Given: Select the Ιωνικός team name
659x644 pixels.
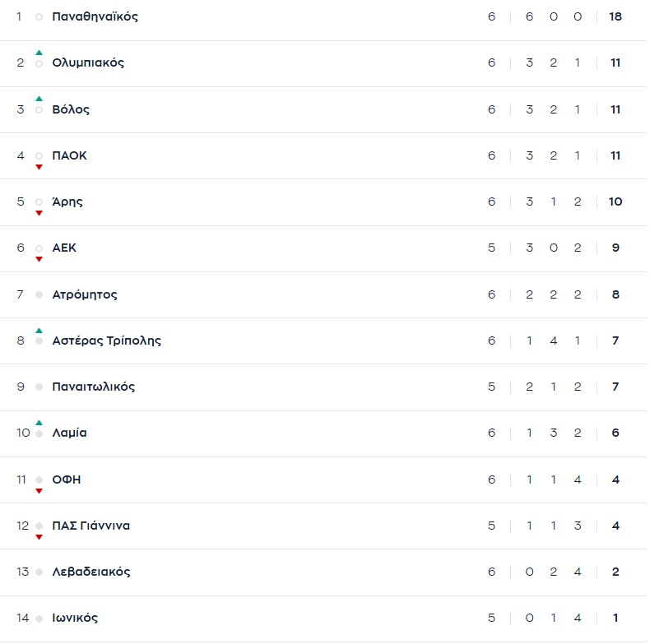Looking at the screenshot, I should 75,618.
